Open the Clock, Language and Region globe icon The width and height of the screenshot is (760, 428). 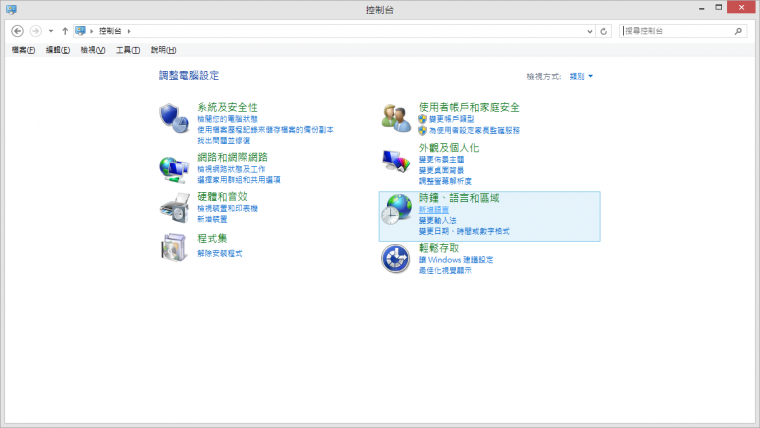[x=396, y=209]
